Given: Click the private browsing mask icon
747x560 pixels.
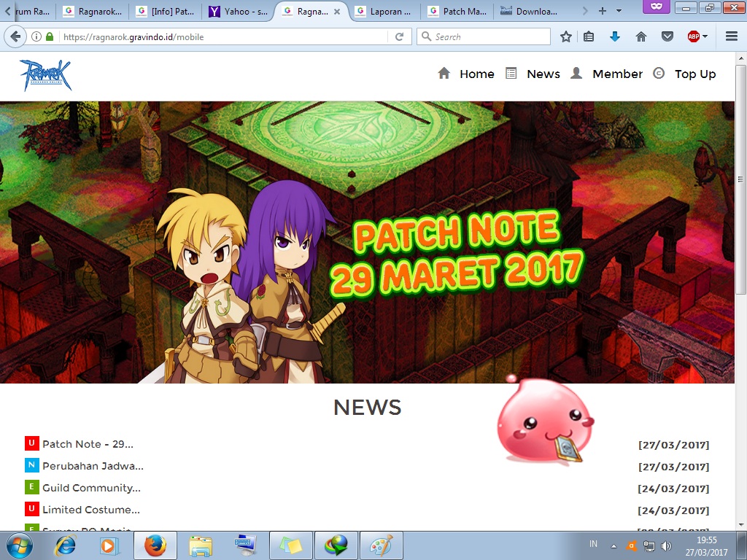Looking at the screenshot, I should (x=657, y=7).
